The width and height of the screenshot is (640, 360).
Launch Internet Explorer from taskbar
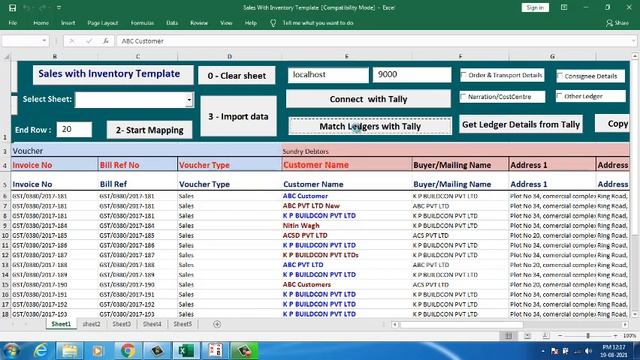pos(40,351)
